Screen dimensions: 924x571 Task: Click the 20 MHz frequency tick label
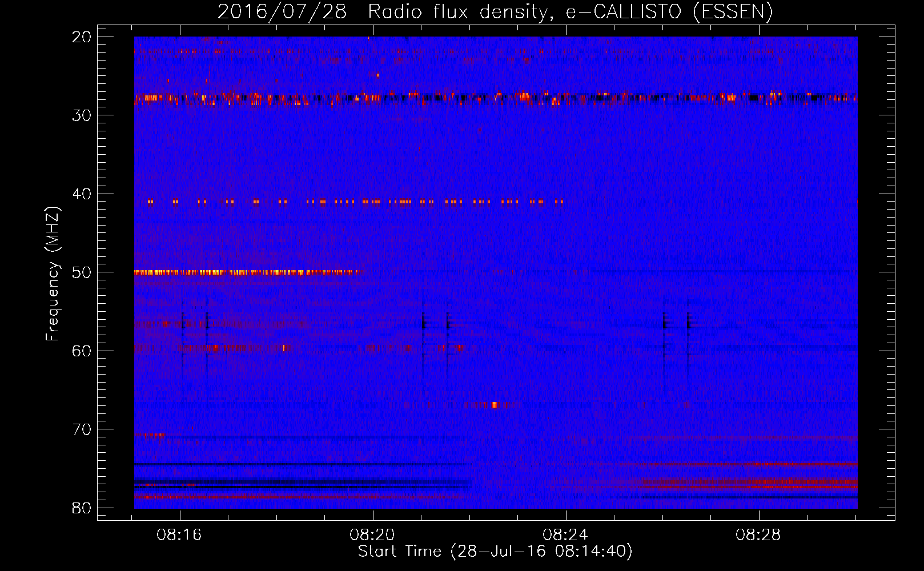tap(82, 37)
